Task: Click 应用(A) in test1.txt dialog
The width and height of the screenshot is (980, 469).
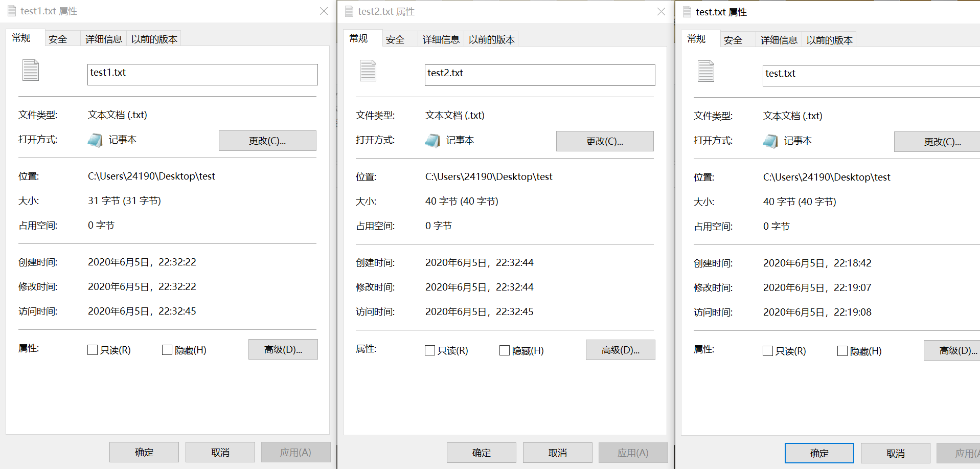Action: click(295, 452)
